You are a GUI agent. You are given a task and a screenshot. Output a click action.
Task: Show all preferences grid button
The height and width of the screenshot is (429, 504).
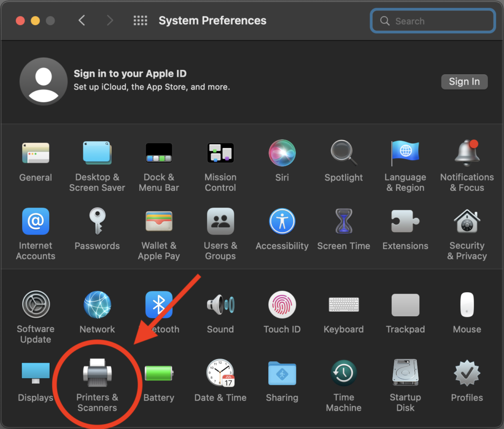(140, 21)
